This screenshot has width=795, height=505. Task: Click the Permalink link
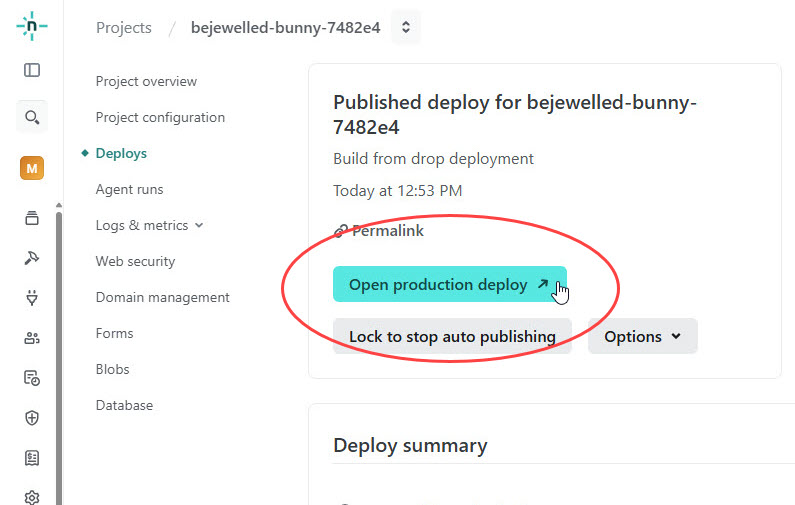(x=388, y=231)
